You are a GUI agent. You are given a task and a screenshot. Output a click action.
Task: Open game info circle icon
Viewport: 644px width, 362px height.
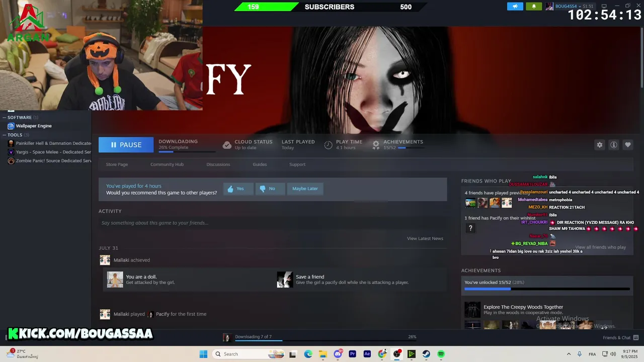(614, 145)
